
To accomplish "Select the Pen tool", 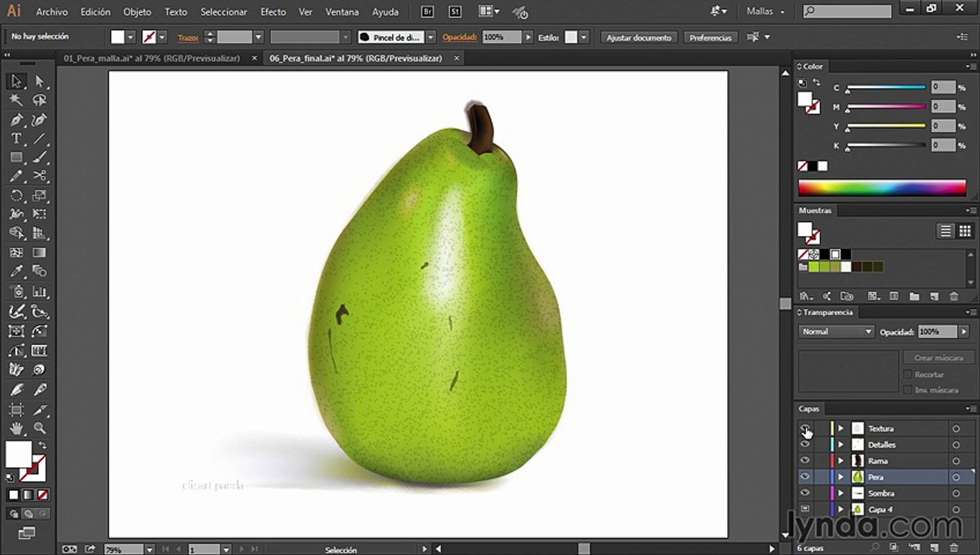I will pos(16,119).
